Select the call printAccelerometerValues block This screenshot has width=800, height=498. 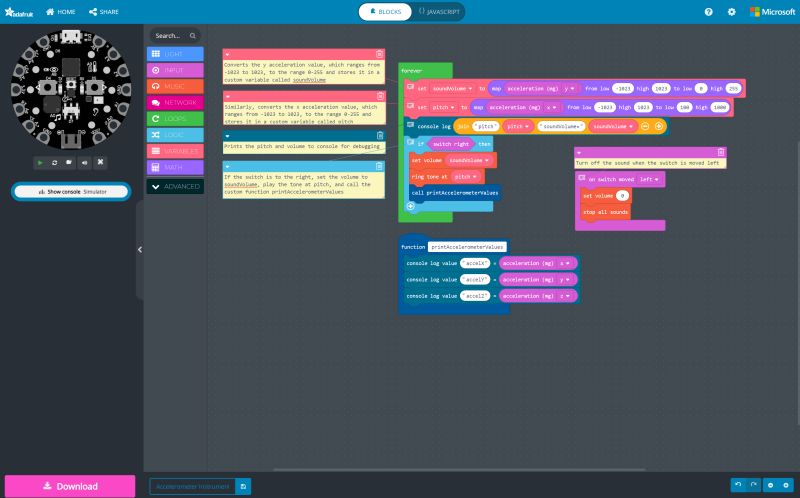(455, 193)
